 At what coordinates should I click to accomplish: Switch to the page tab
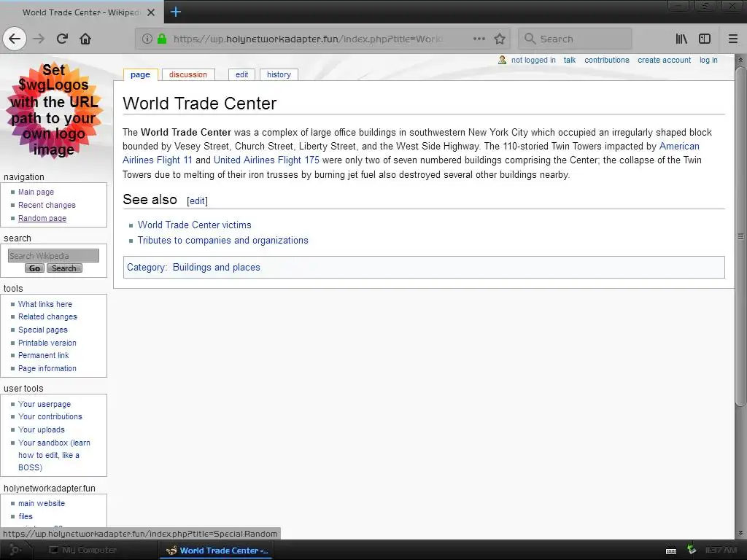[x=140, y=75]
